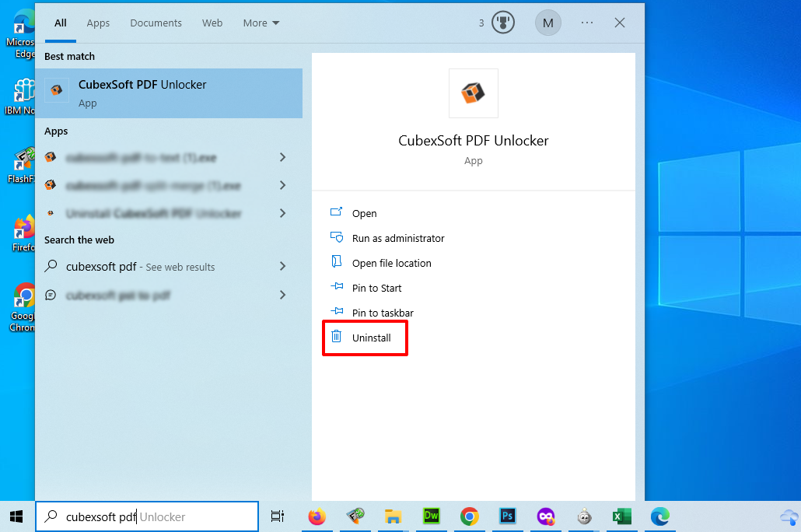Open the Windows Start menu
Viewport: 801px width, 532px height.
pyautogui.click(x=17, y=516)
